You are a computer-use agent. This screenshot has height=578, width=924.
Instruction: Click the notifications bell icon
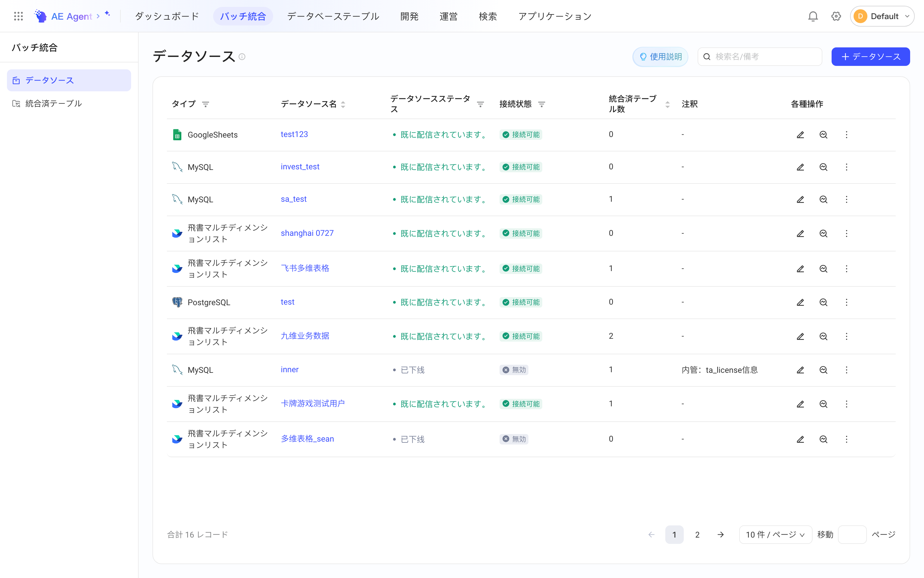(813, 16)
